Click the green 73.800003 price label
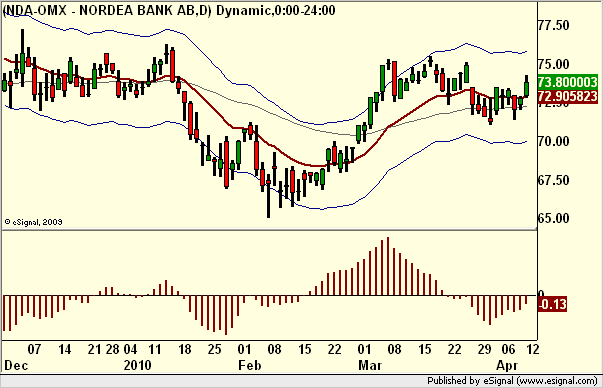 [568, 82]
